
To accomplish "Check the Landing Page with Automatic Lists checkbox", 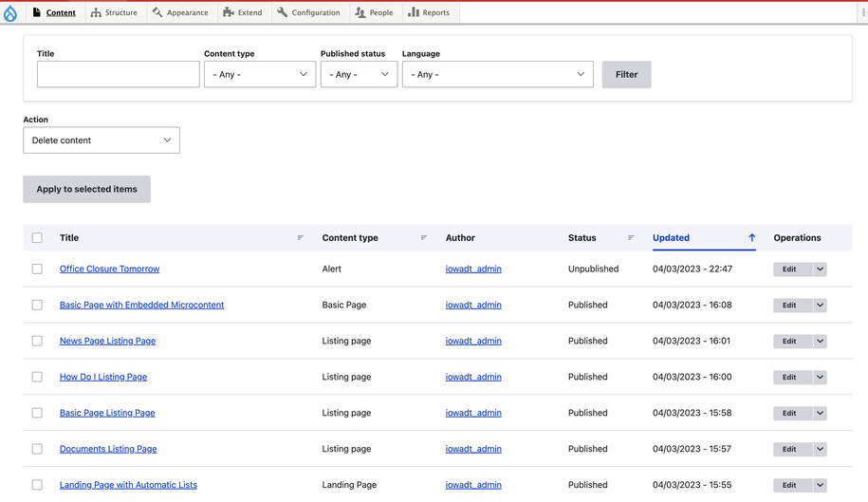I will (37, 485).
